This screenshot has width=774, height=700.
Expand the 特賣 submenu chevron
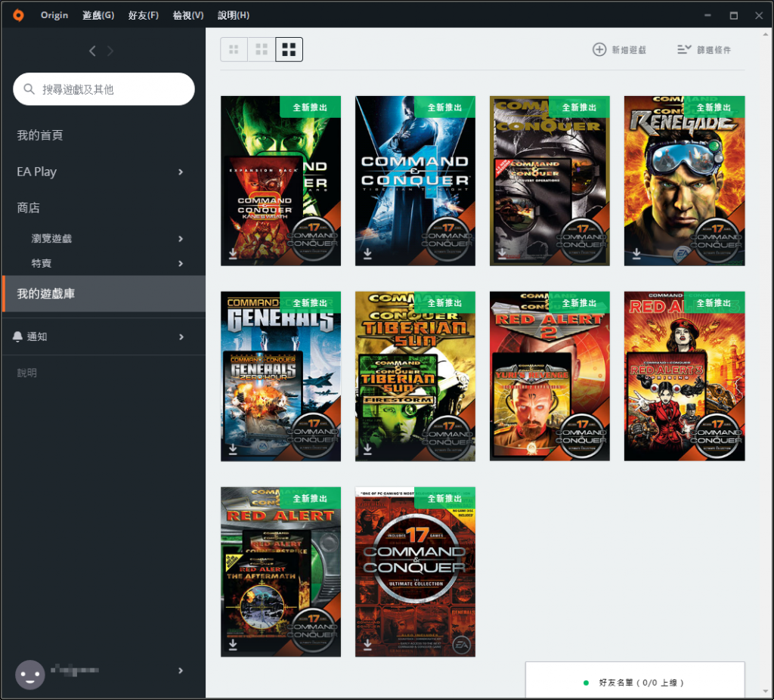(x=181, y=264)
